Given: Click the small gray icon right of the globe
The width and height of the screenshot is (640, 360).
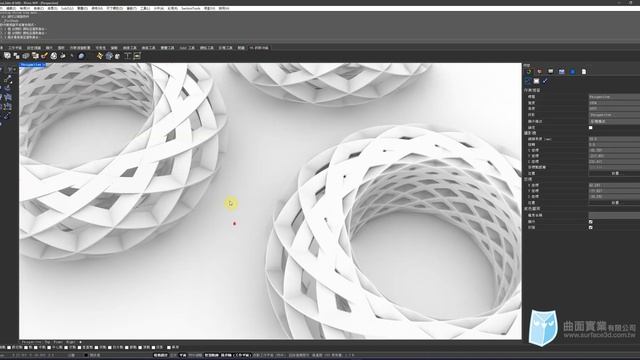Looking at the screenshot, I should pyautogui.click(x=118, y=56).
